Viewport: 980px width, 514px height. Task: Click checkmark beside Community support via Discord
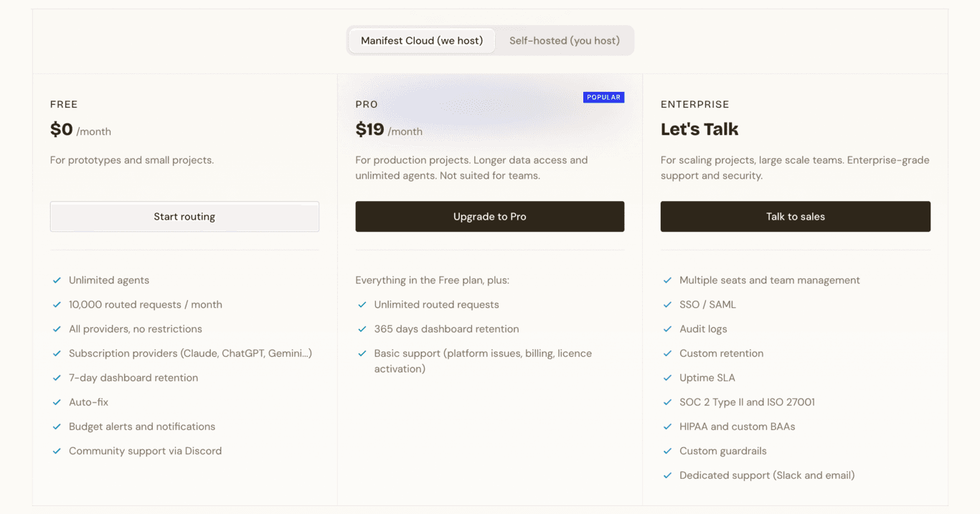tap(57, 452)
